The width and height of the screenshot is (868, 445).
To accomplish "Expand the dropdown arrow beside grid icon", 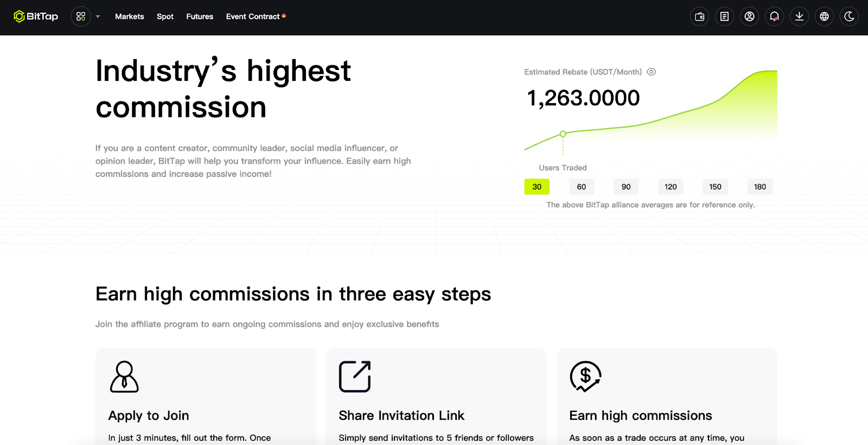I will pos(98,17).
